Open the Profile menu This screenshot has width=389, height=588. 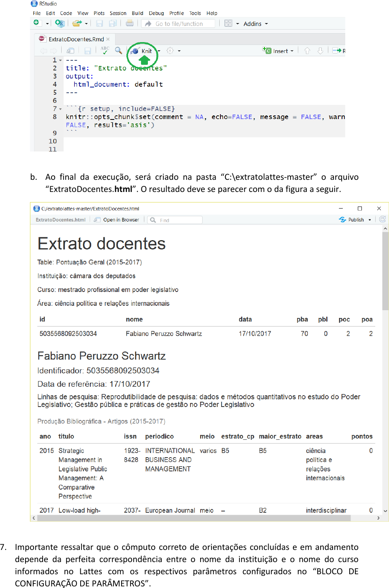click(x=176, y=13)
